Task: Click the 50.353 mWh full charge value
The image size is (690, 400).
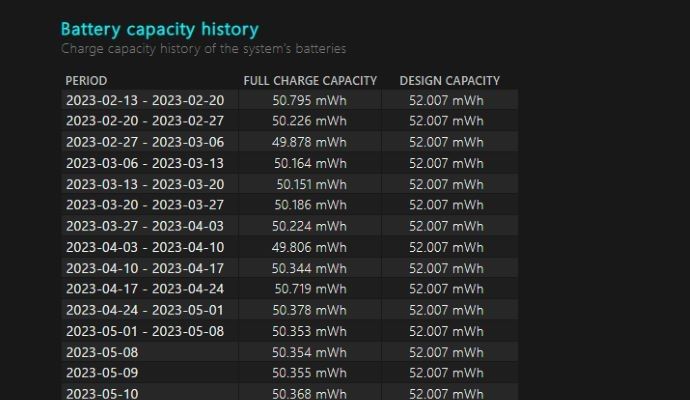Action: 309,331
